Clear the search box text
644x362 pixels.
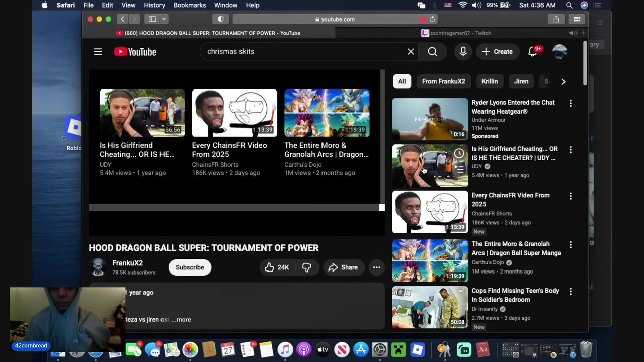[411, 51]
